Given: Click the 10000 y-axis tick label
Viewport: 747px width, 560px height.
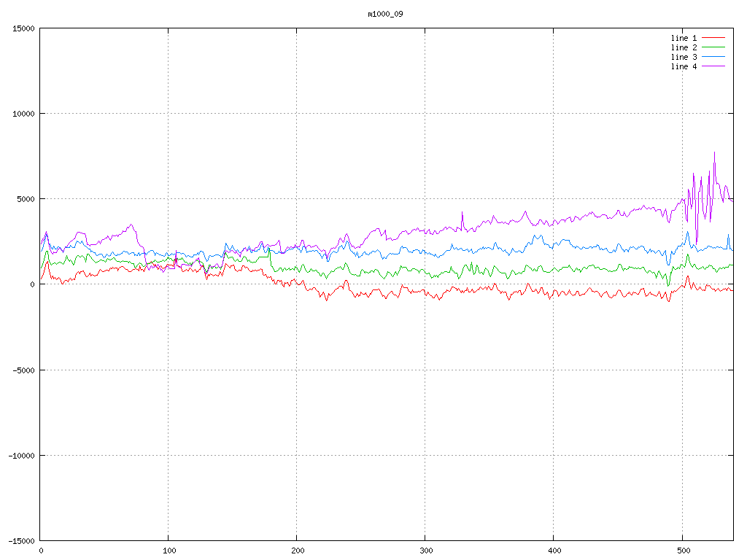Looking at the screenshot, I should click(x=23, y=114).
